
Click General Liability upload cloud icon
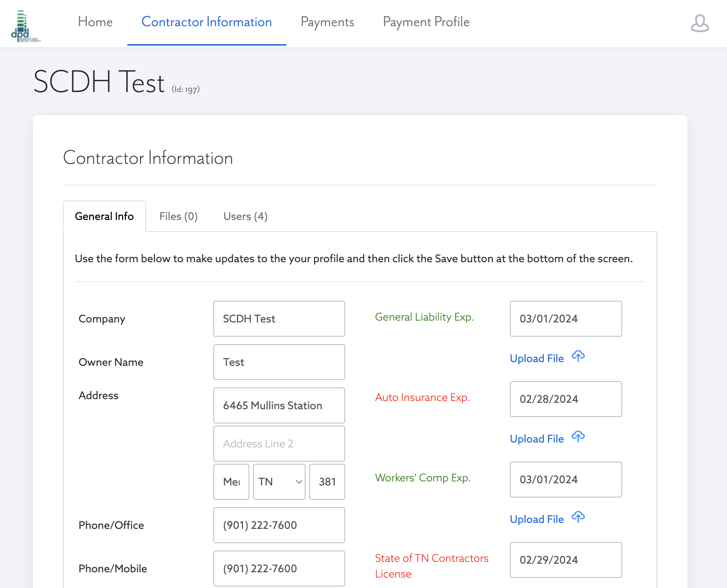coord(578,356)
